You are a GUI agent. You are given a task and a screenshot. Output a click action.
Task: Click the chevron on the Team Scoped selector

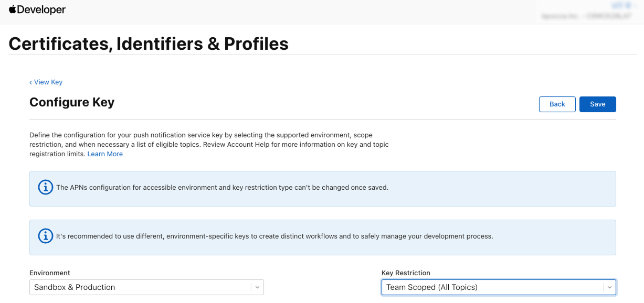click(609, 287)
